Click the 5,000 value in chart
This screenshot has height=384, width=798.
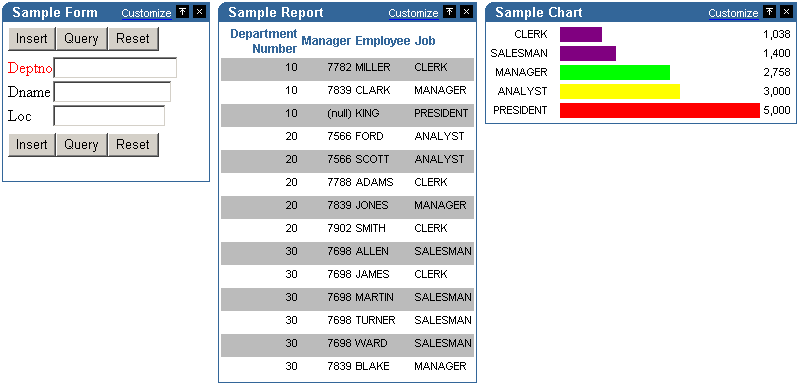point(777,110)
